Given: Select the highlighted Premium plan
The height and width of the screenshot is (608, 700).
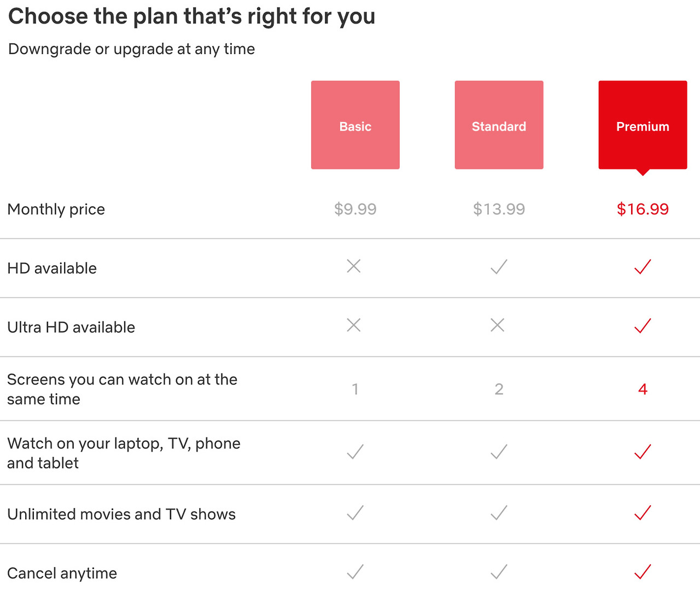Looking at the screenshot, I should click(x=643, y=125).
